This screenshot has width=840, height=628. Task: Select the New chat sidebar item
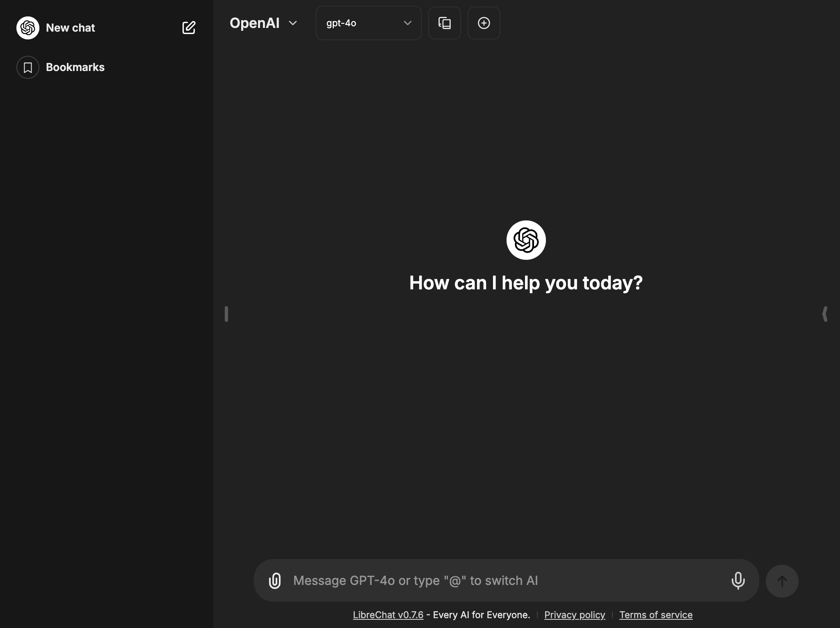pyautogui.click(x=71, y=28)
